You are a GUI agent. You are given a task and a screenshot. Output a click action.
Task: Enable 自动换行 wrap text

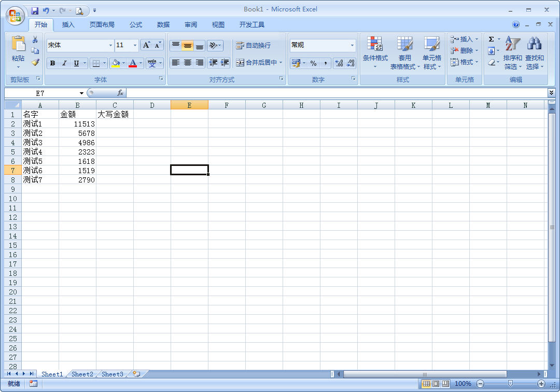(x=253, y=45)
